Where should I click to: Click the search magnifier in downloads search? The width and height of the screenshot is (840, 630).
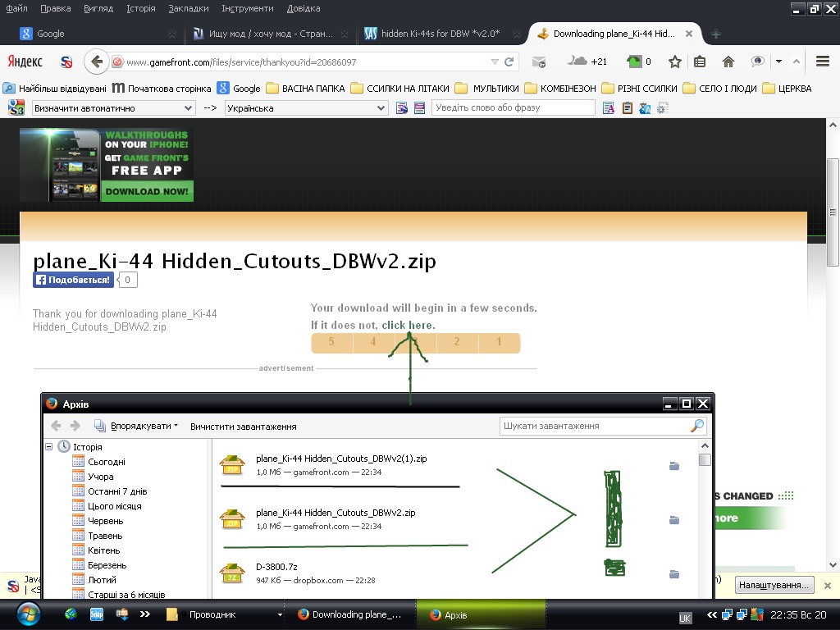coord(697,426)
